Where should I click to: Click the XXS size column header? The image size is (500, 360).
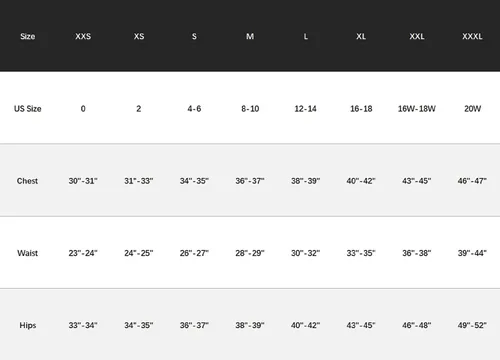pyautogui.click(x=83, y=36)
